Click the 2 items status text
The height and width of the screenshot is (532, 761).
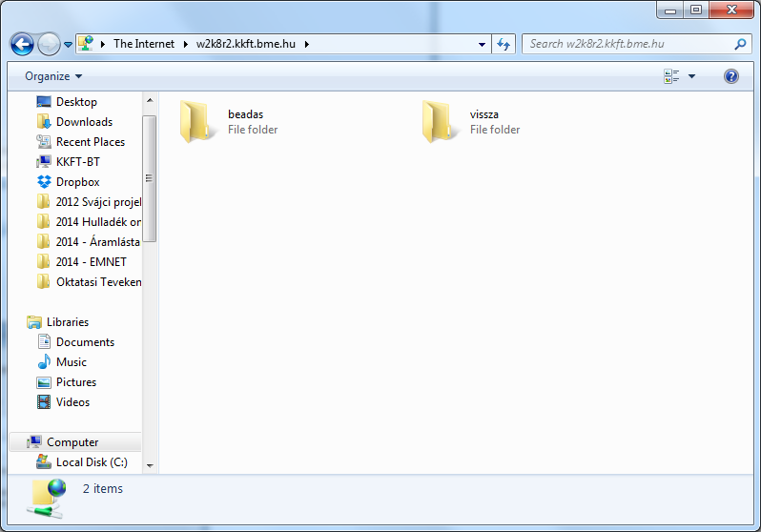(102, 489)
